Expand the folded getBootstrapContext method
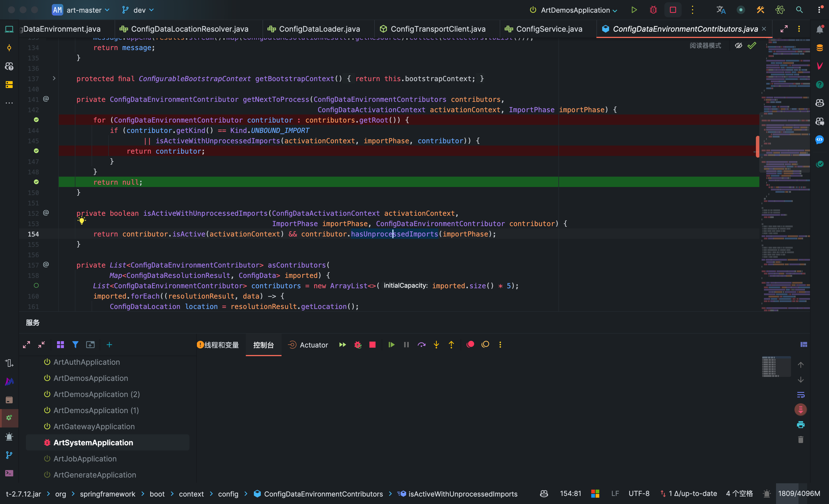 (x=54, y=78)
